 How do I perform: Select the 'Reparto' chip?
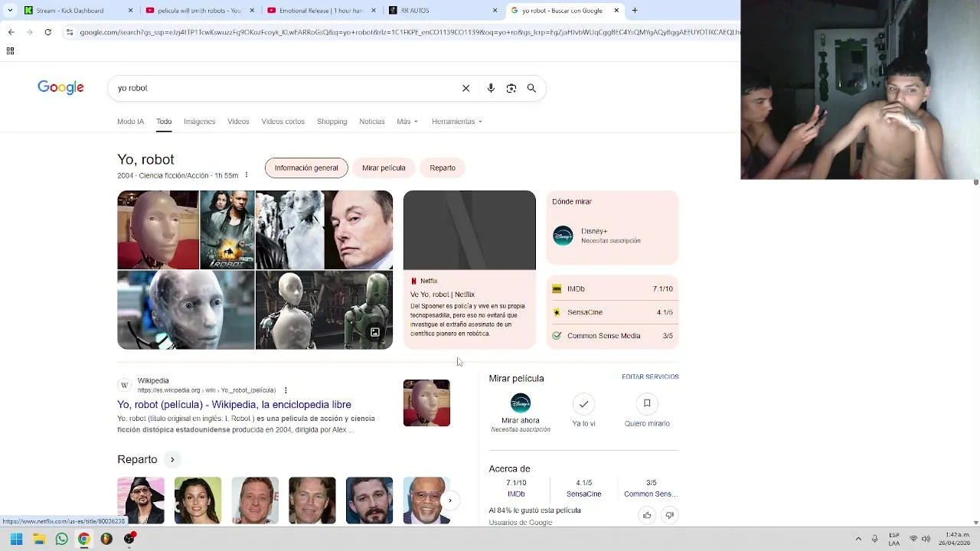click(x=443, y=168)
